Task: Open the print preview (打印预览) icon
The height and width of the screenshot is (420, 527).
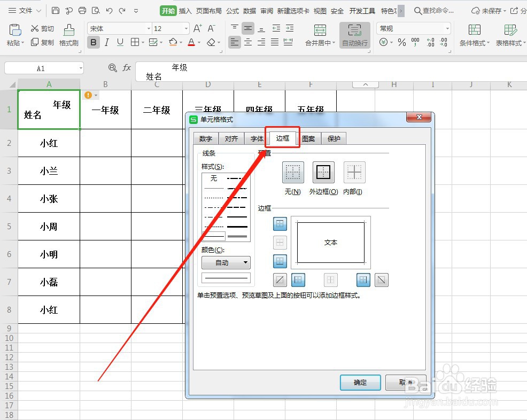Action: (97, 10)
